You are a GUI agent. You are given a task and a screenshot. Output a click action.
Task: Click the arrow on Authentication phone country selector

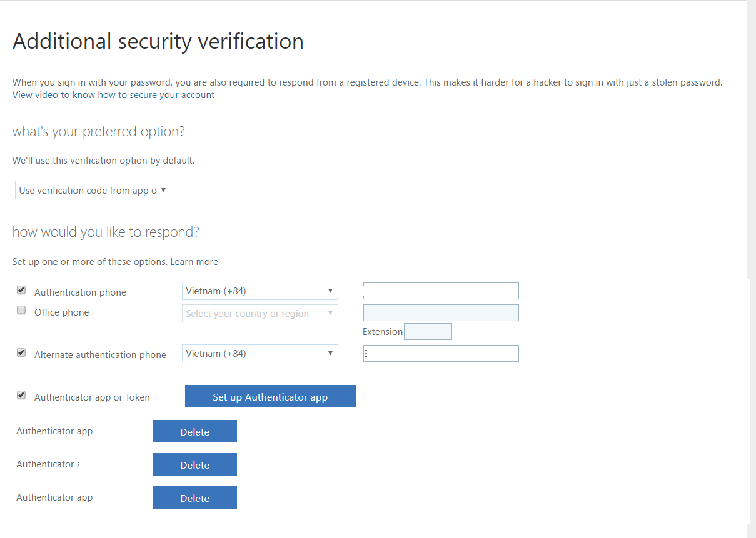pos(331,291)
